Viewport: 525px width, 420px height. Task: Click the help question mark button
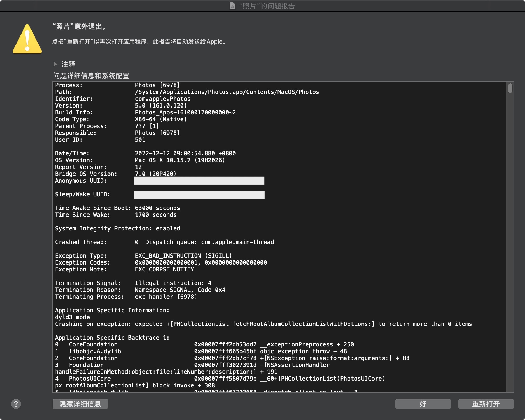point(16,404)
